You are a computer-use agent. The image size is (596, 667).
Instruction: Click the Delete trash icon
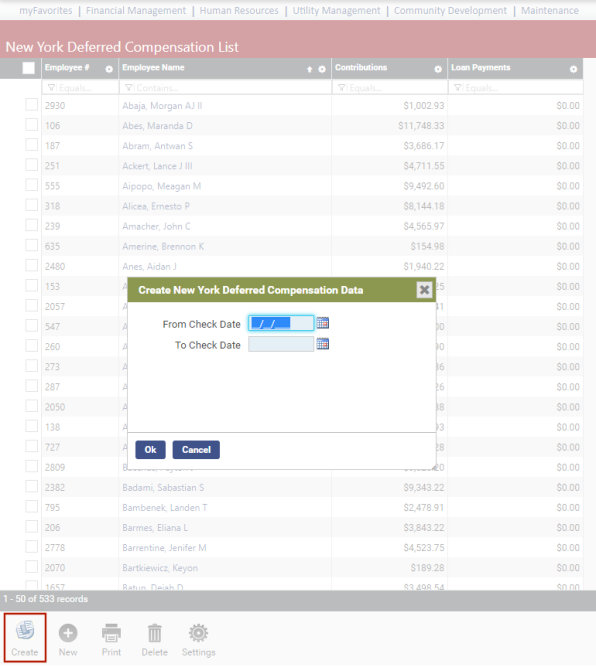pyautogui.click(x=154, y=633)
